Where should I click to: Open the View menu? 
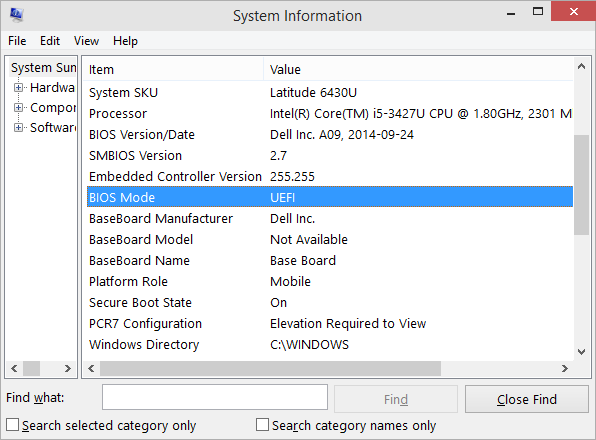click(86, 41)
